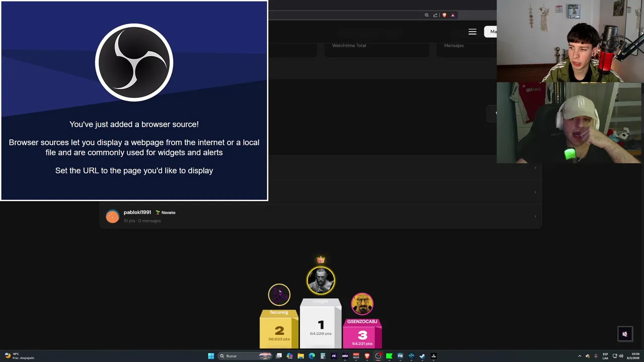Image resolution: width=644 pixels, height=362 pixels.
Task: Open the FR app on the taskbar
Action: click(400, 356)
